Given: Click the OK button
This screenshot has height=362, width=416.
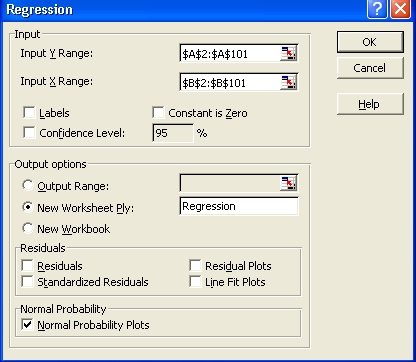Looking at the screenshot, I should coord(370,42).
